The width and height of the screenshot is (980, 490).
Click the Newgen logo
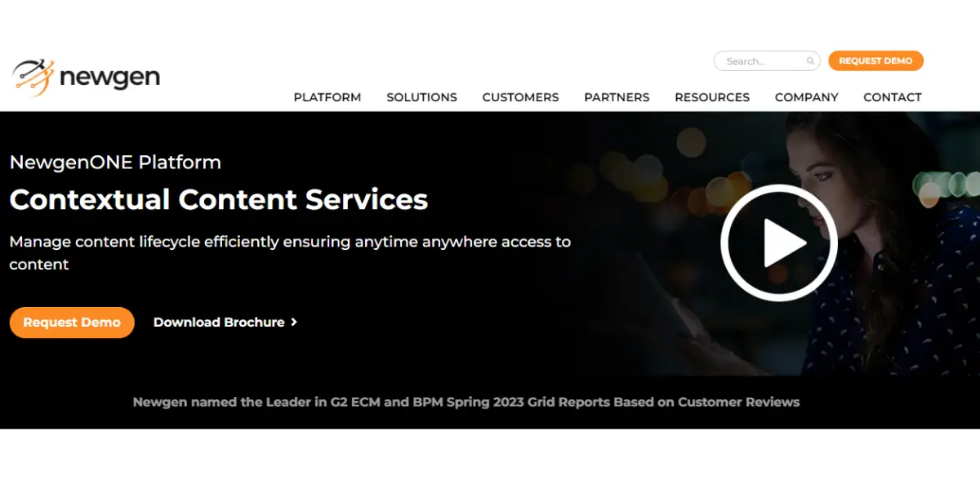click(x=86, y=78)
